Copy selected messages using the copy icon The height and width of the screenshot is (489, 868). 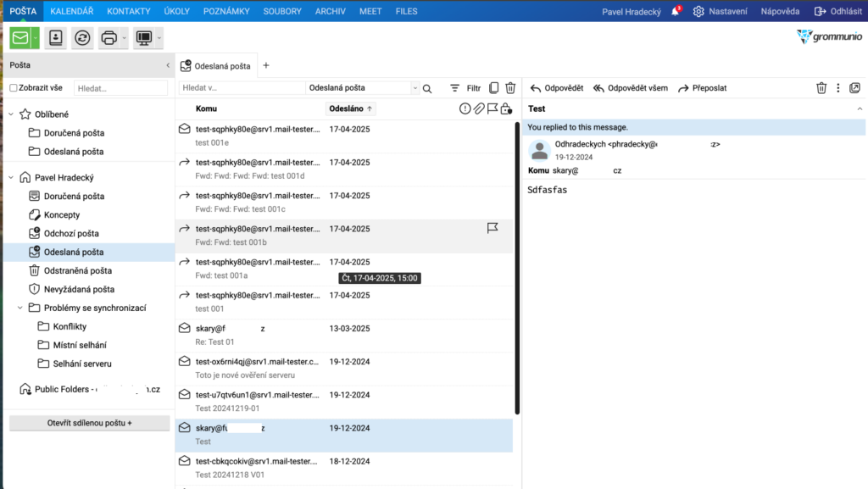(494, 88)
